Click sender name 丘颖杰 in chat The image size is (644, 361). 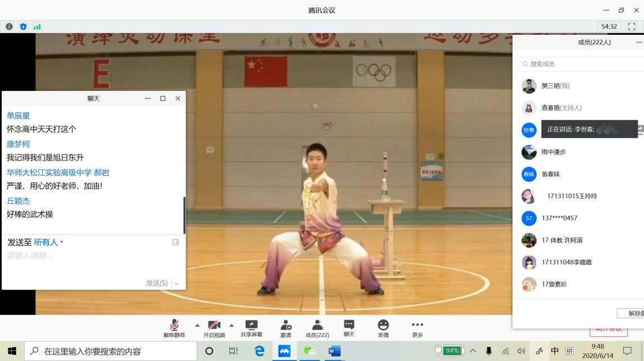[x=18, y=200]
